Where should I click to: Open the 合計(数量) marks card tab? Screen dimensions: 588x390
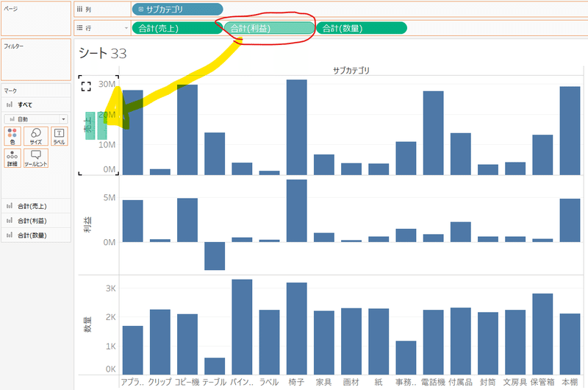pyautogui.click(x=36, y=235)
